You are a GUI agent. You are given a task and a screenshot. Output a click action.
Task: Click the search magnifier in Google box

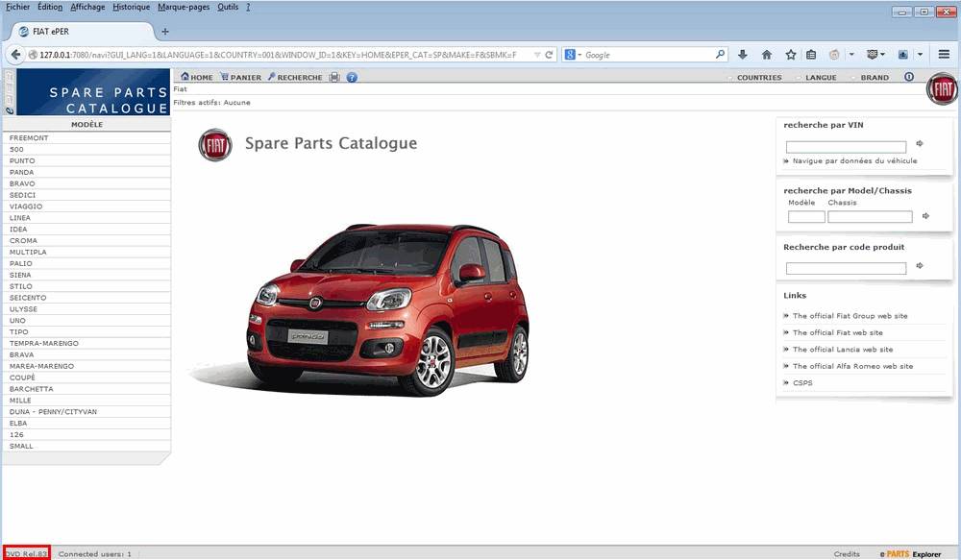pyautogui.click(x=720, y=55)
